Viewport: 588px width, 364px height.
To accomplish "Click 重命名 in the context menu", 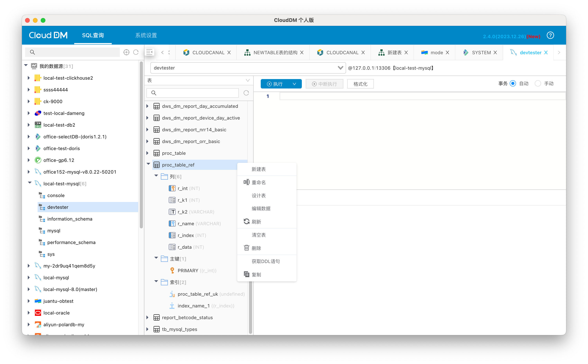I will (x=259, y=182).
